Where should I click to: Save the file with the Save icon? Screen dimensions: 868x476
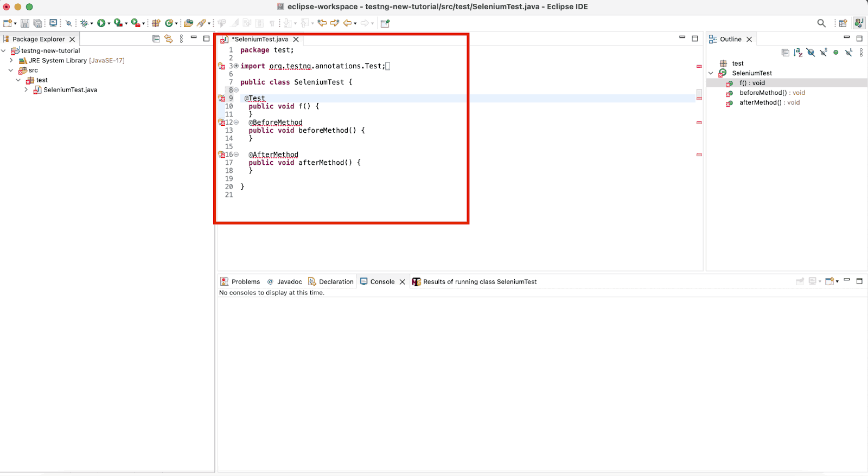click(25, 23)
